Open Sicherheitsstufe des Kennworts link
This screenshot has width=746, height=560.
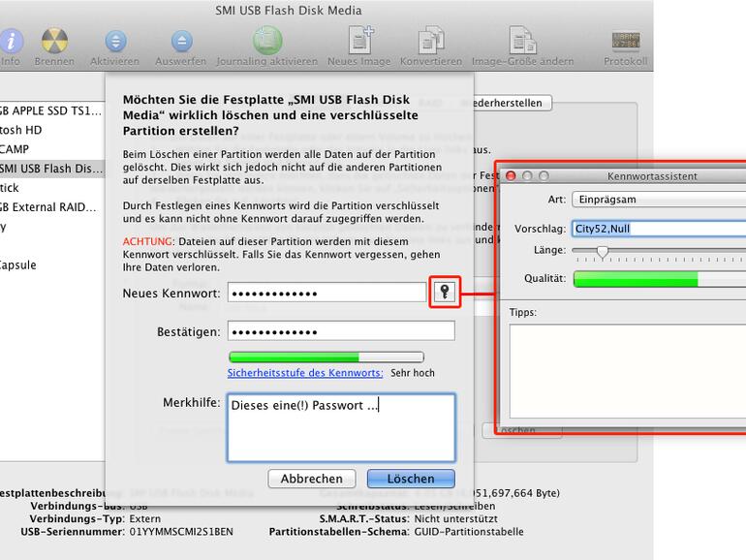[305, 373]
